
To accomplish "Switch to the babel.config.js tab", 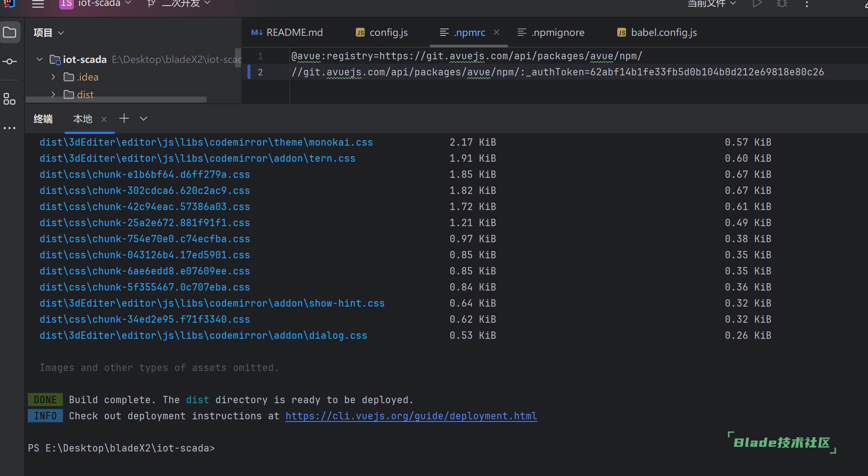I will [x=657, y=33].
